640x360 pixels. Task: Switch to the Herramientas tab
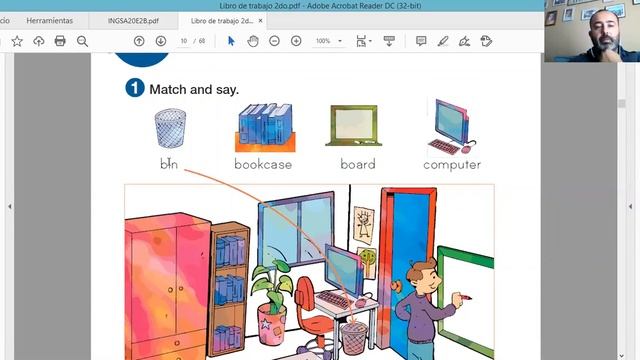49,20
